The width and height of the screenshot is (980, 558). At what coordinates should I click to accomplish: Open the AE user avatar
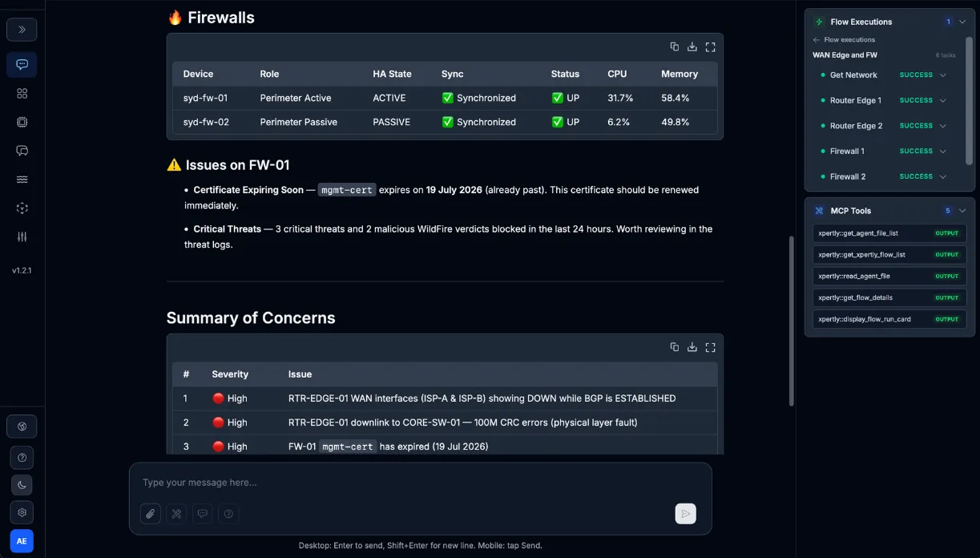pos(22,541)
